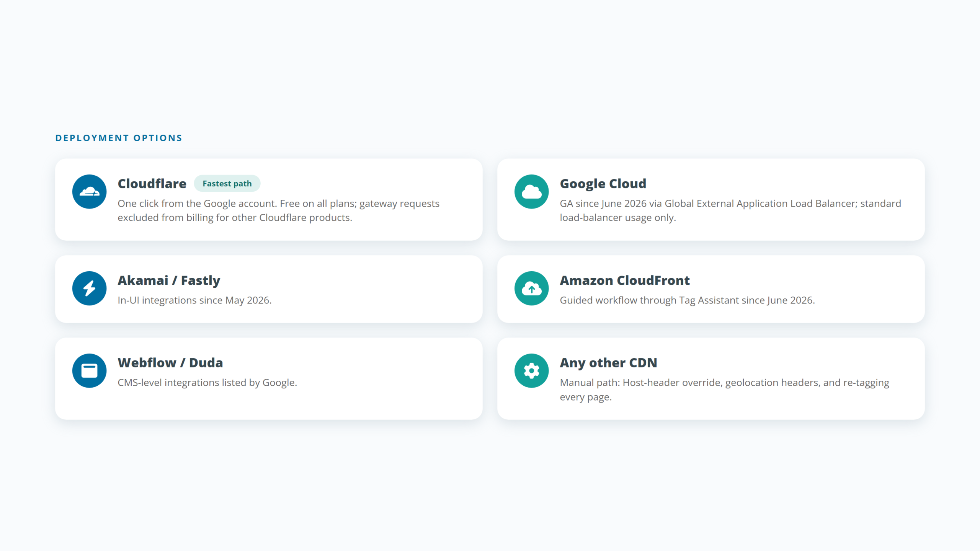This screenshot has height=551, width=980.
Task: Click the Amazon CloudFront upload cloud icon
Action: pos(531,288)
